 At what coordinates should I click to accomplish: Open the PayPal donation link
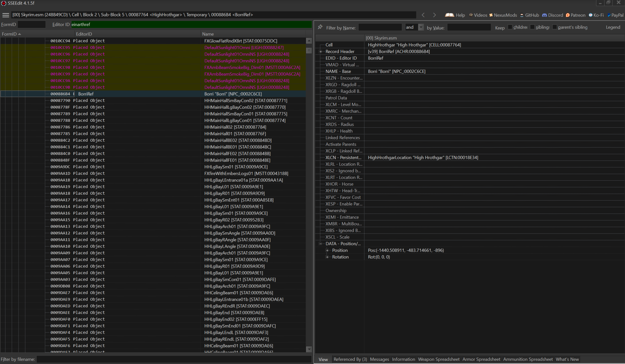click(615, 15)
